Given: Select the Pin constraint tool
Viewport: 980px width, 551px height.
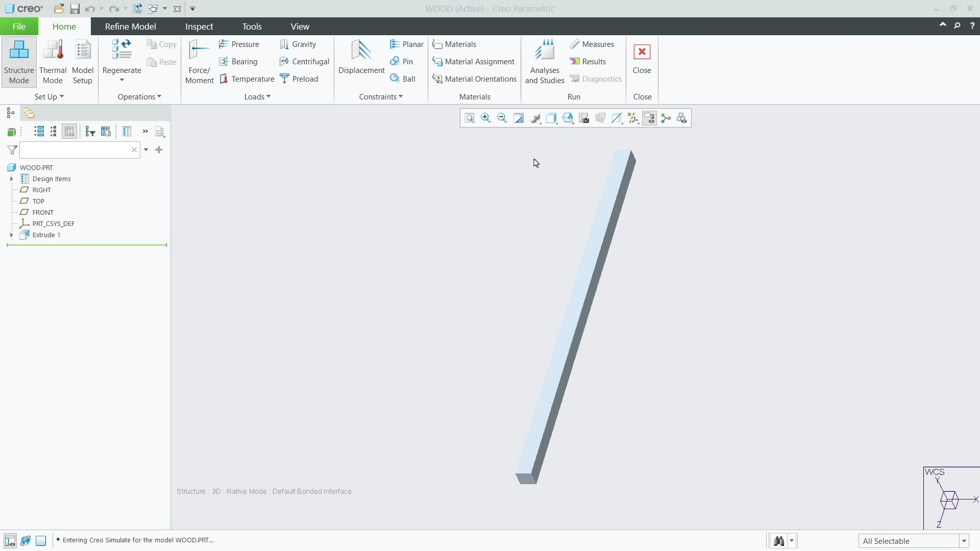Looking at the screenshot, I should 401,62.
